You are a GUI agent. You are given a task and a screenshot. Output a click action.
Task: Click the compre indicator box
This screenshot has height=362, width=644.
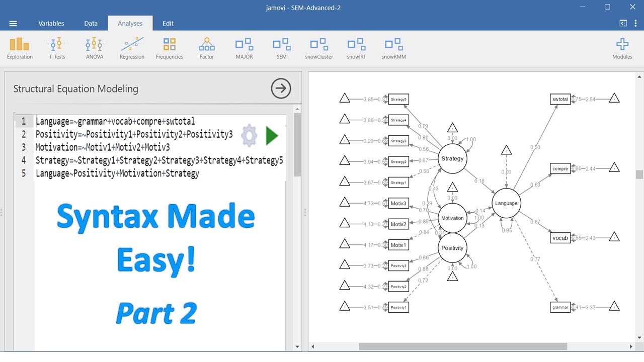click(x=560, y=168)
